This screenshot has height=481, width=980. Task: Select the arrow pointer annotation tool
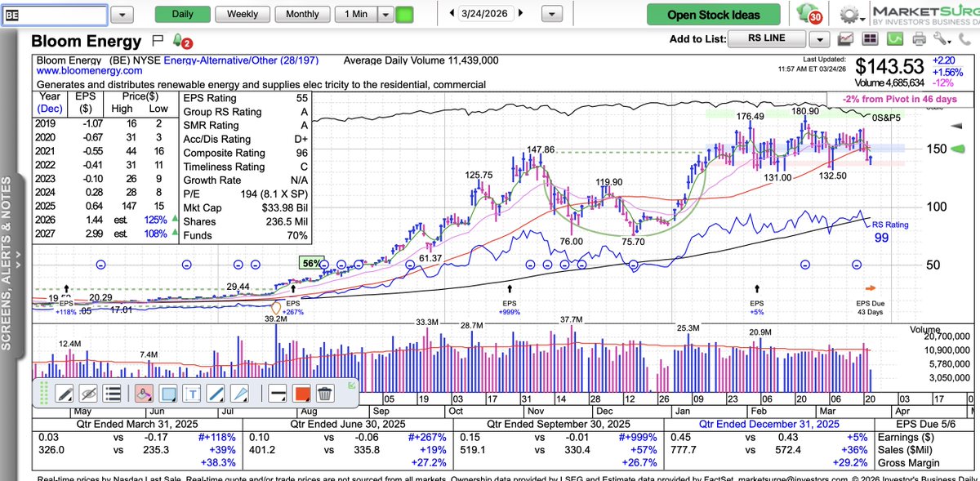pos(240,393)
